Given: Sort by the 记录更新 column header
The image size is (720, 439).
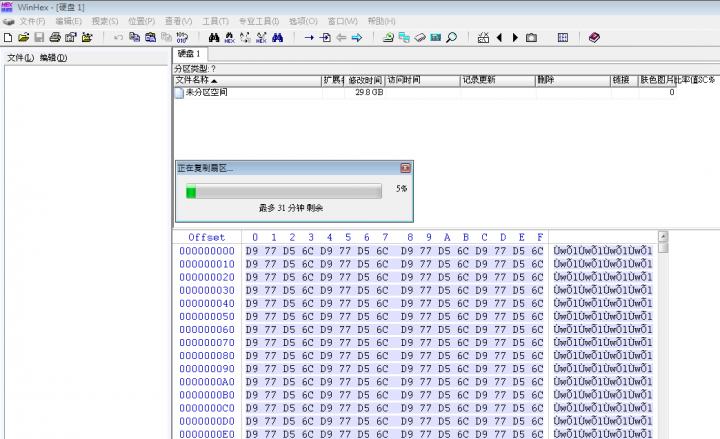Looking at the screenshot, I should 498,80.
